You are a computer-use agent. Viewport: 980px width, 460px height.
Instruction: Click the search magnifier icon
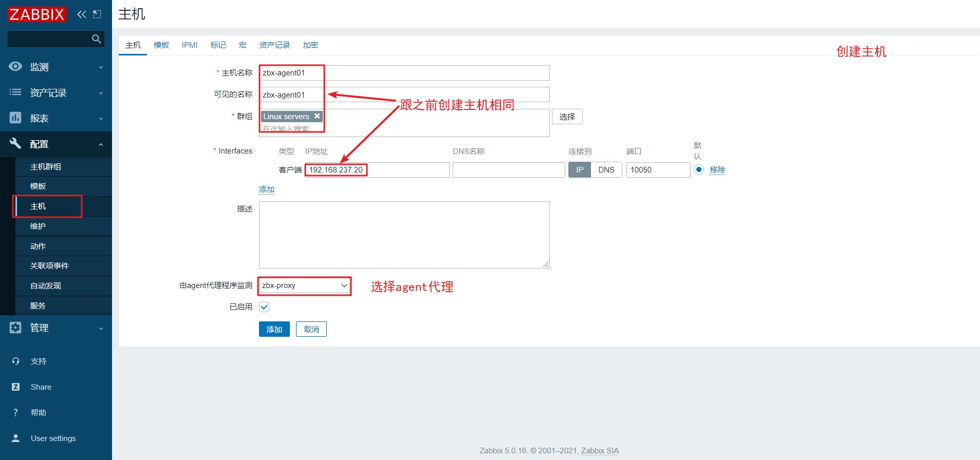(x=96, y=39)
